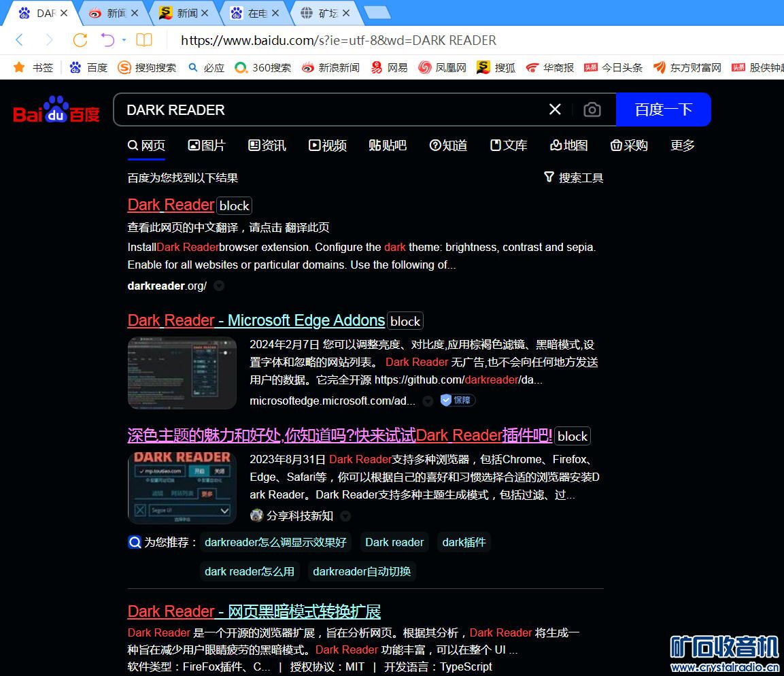Click suggestion darkreader自动切换
The image size is (784, 676).
point(362,571)
